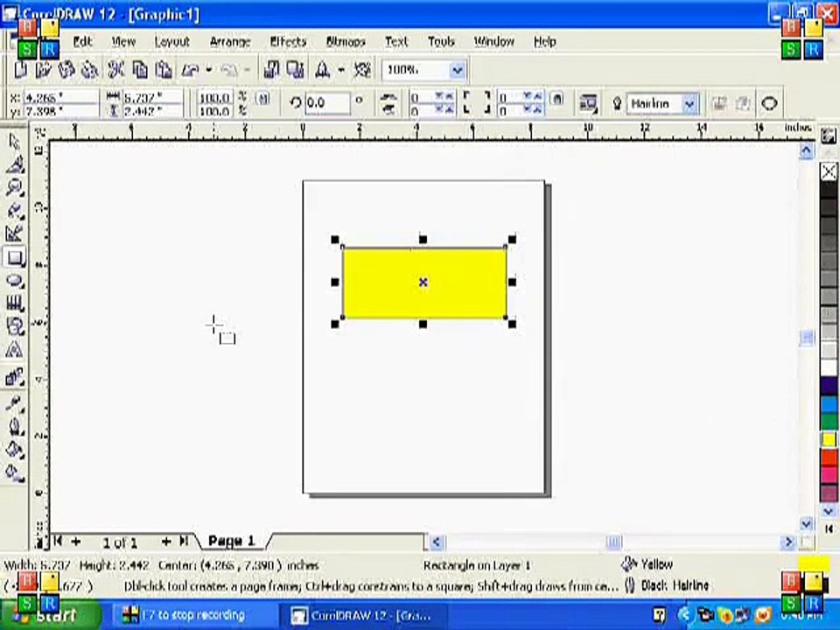Image resolution: width=840 pixels, height=630 pixels.
Task: Click the Start button on taskbar
Action: [x=52, y=615]
